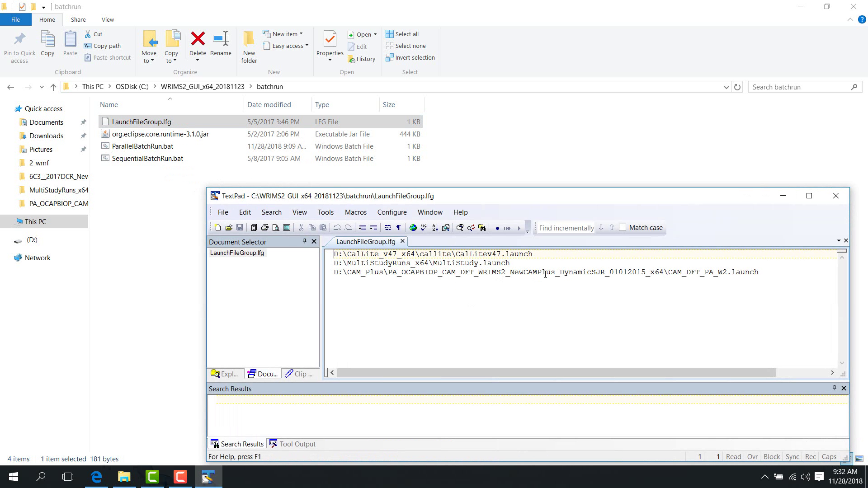868x488 pixels.
Task: Undo the last edit in TextPad
Action: pos(337,228)
